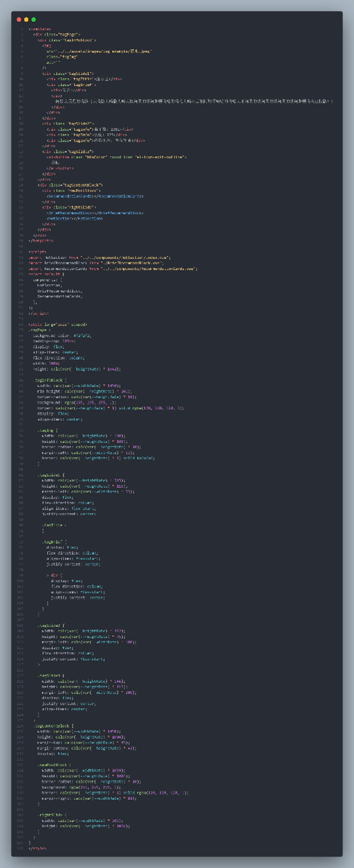This screenshot has width=354, height=868.
Task: Click the .tagContentBlock selector line
Action: click(54, 726)
